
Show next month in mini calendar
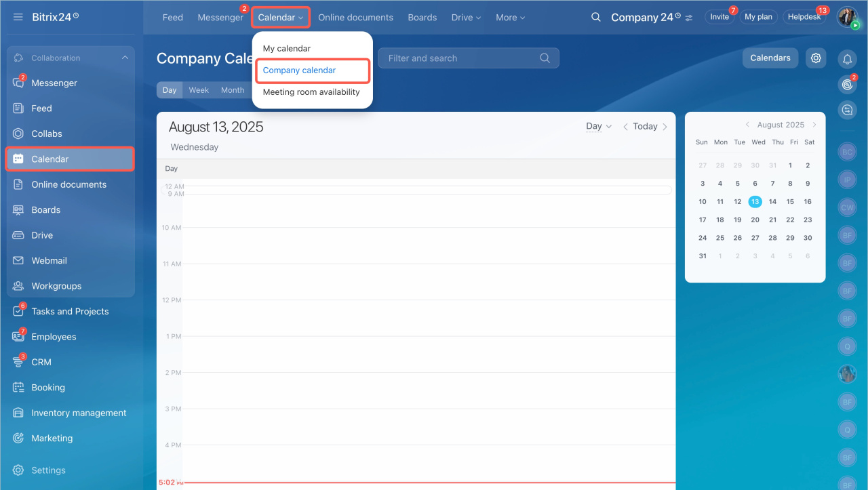click(x=814, y=125)
